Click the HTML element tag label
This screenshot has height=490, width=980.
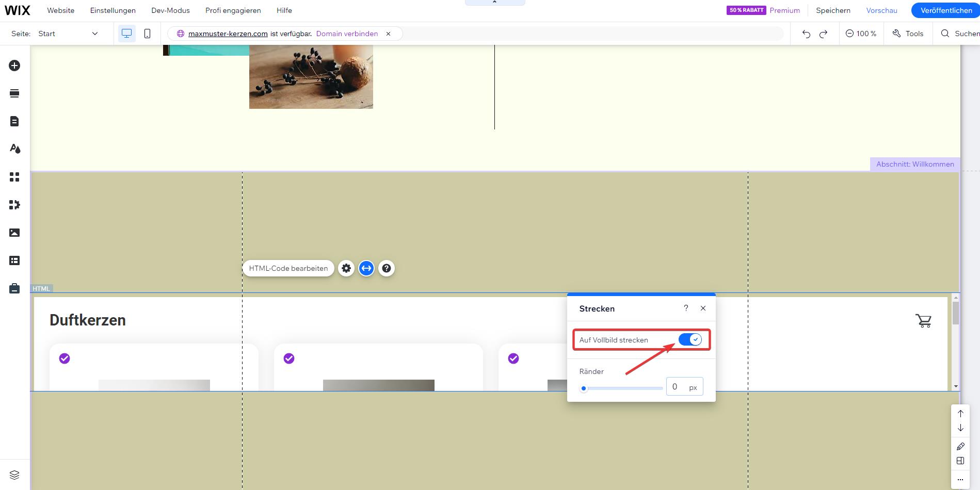(41, 289)
